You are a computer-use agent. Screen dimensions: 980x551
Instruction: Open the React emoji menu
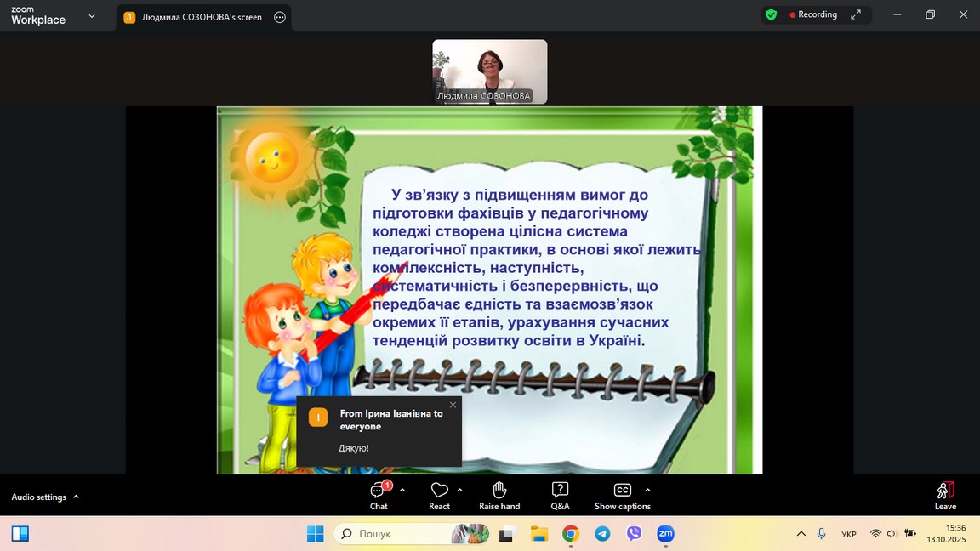click(439, 496)
